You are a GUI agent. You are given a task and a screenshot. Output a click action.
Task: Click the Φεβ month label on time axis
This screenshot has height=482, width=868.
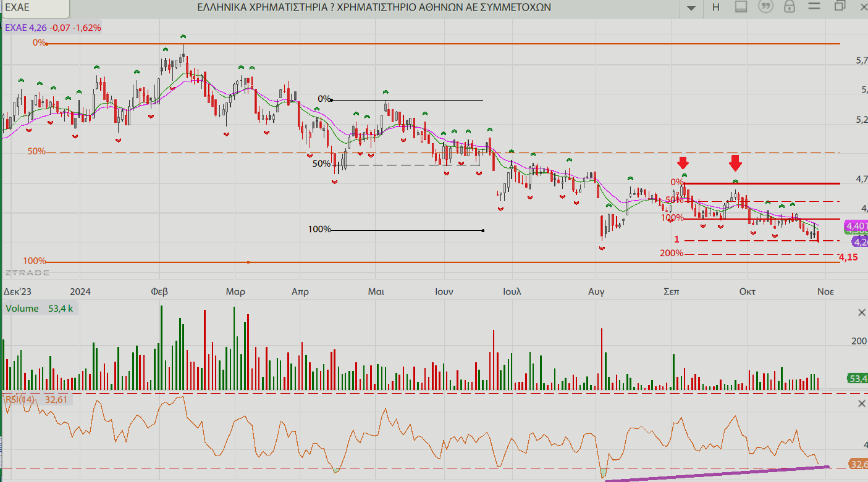159,291
